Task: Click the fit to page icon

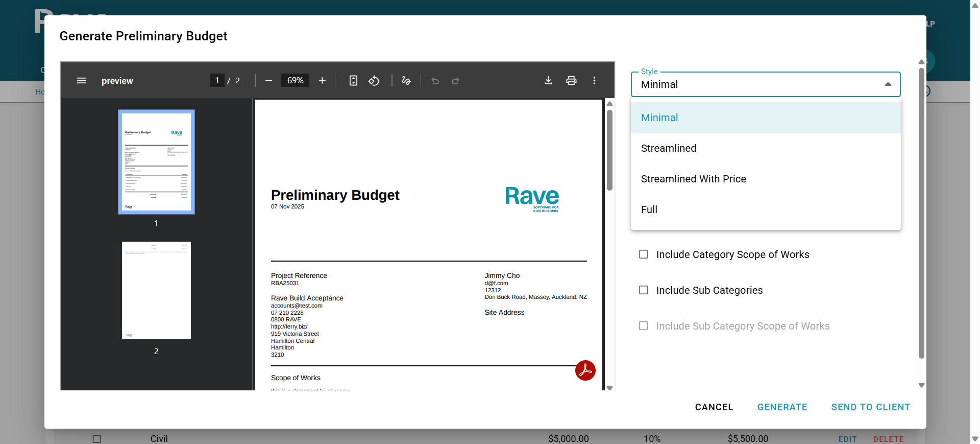Action: (x=353, y=81)
